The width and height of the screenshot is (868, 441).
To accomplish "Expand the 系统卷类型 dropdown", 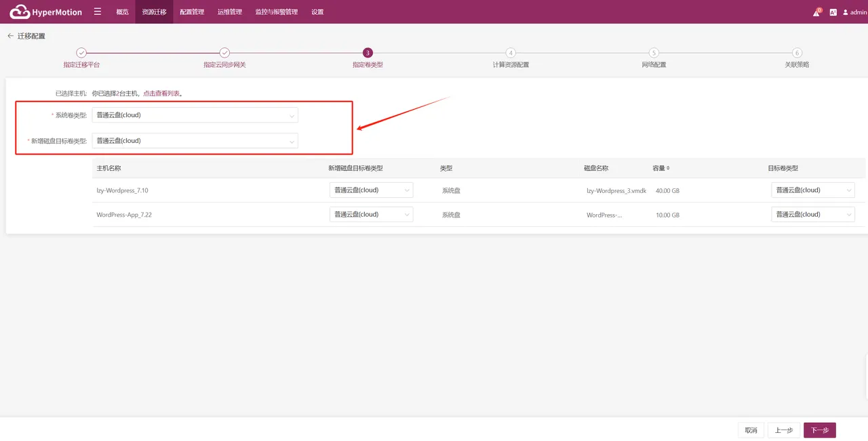I will [195, 115].
